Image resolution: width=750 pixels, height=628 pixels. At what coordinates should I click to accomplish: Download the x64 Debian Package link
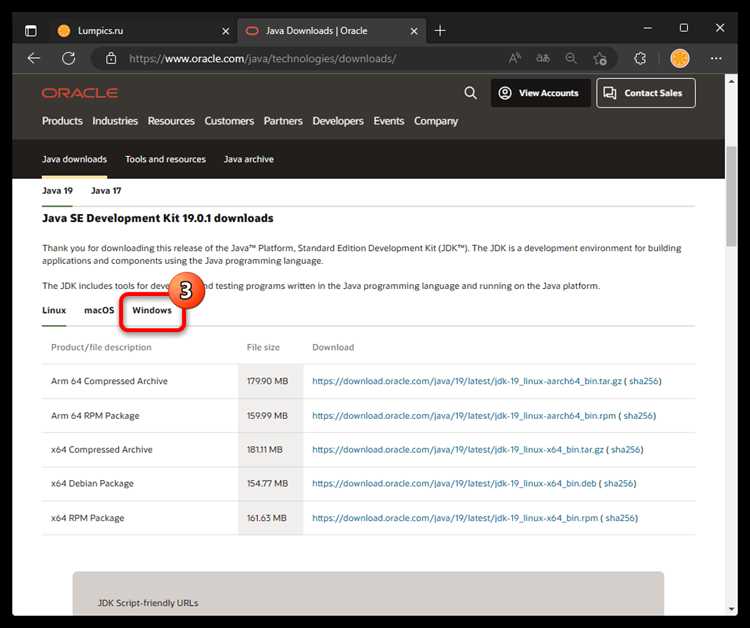pos(453,484)
